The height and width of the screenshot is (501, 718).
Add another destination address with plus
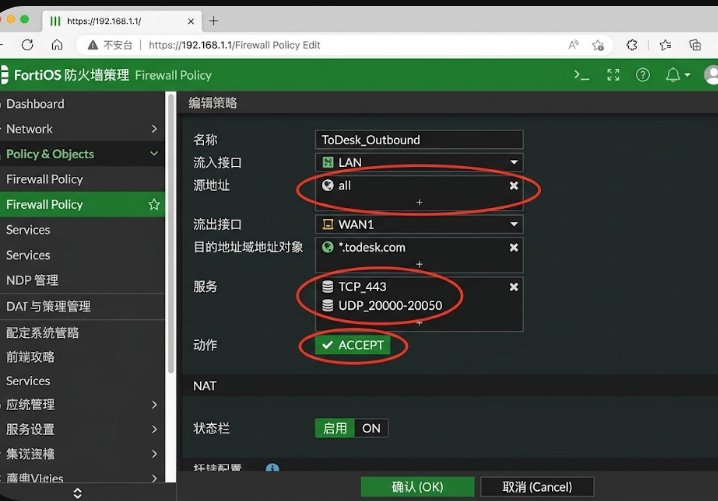pos(419,264)
